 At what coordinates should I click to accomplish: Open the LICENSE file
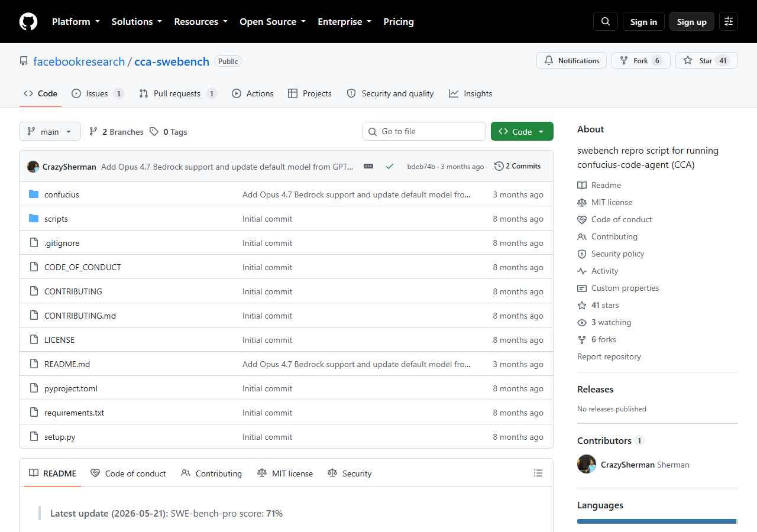[x=59, y=340]
